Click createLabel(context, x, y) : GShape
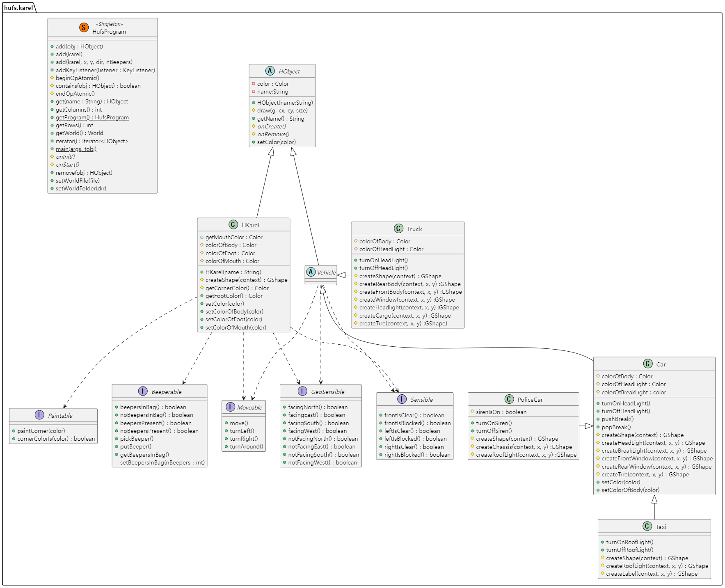Screen dimensions: 725x588 652,574
